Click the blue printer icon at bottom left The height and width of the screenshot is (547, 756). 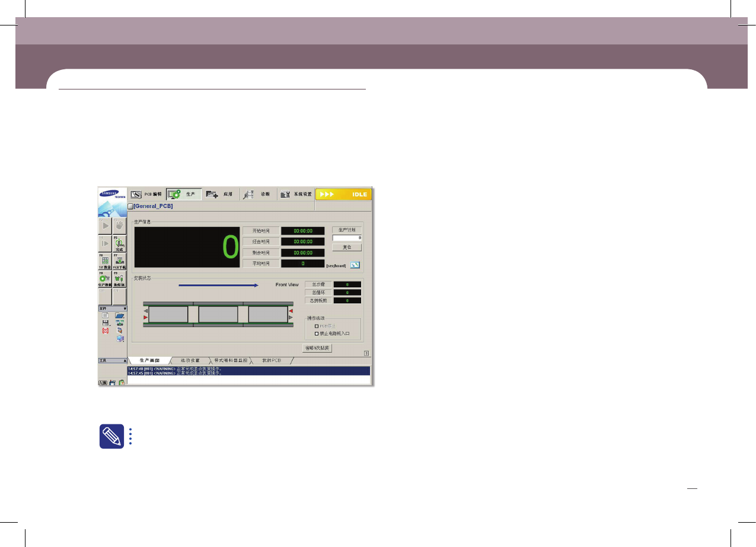[x=113, y=384]
